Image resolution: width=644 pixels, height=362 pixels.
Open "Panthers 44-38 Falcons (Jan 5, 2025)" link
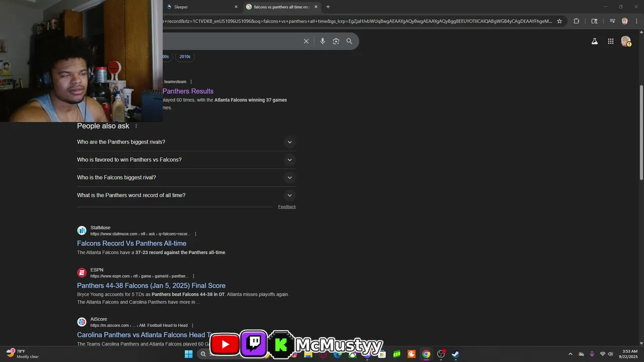[151, 286]
